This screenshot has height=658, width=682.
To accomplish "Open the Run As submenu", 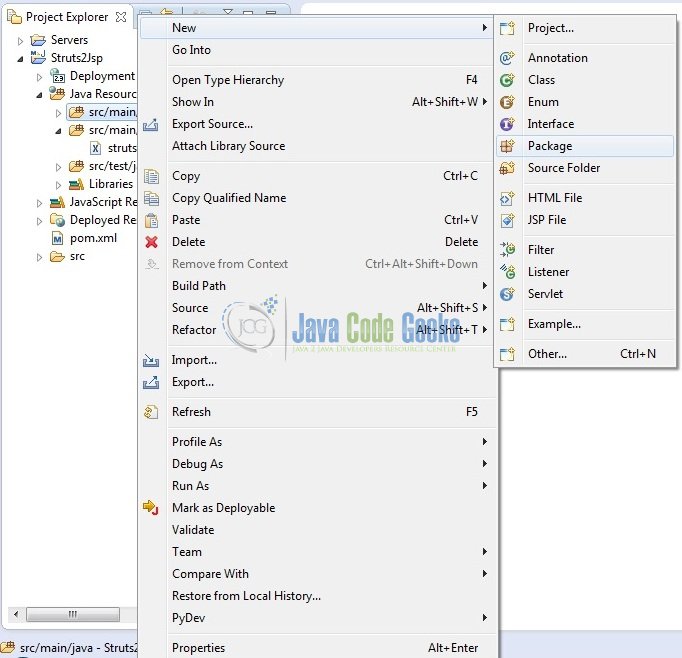I will 317,486.
